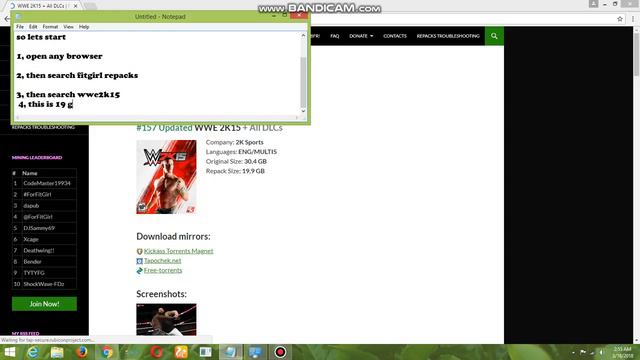The height and width of the screenshot is (360, 640).
Task: Click the down arrow of Notepad's vertical scrollbar
Action: [x=303, y=111]
